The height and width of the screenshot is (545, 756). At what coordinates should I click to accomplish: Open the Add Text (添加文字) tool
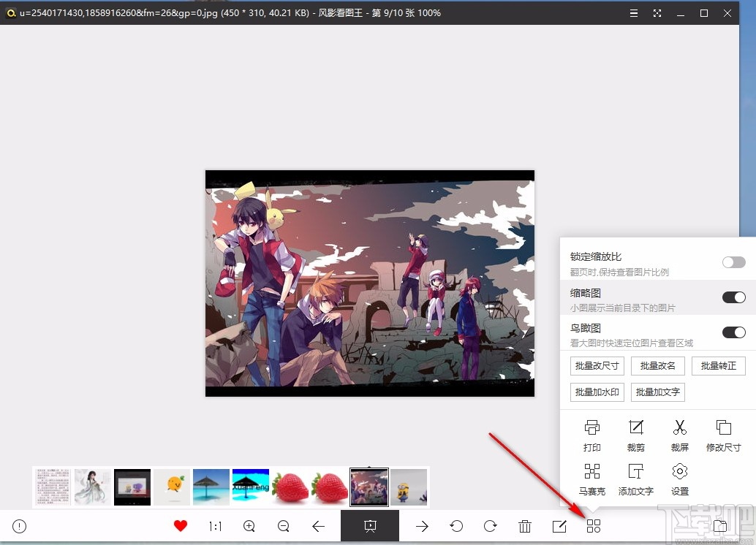coord(635,479)
